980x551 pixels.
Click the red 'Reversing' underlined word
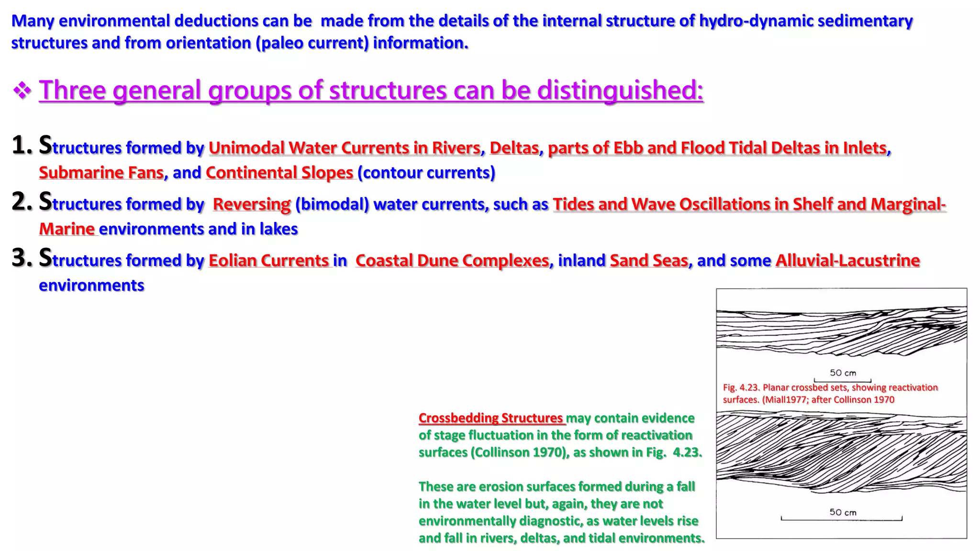point(251,204)
